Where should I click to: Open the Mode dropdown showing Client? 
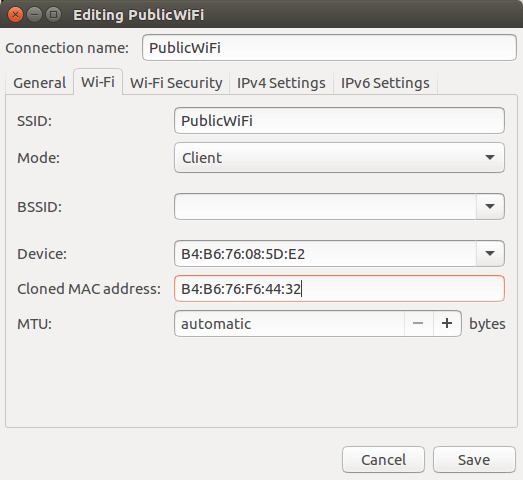click(339, 157)
